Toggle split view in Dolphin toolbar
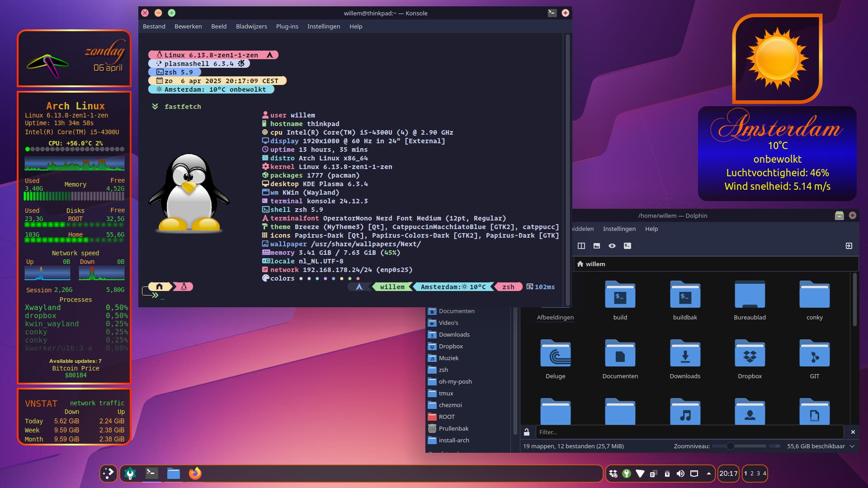This screenshot has width=868, height=488. tap(581, 246)
